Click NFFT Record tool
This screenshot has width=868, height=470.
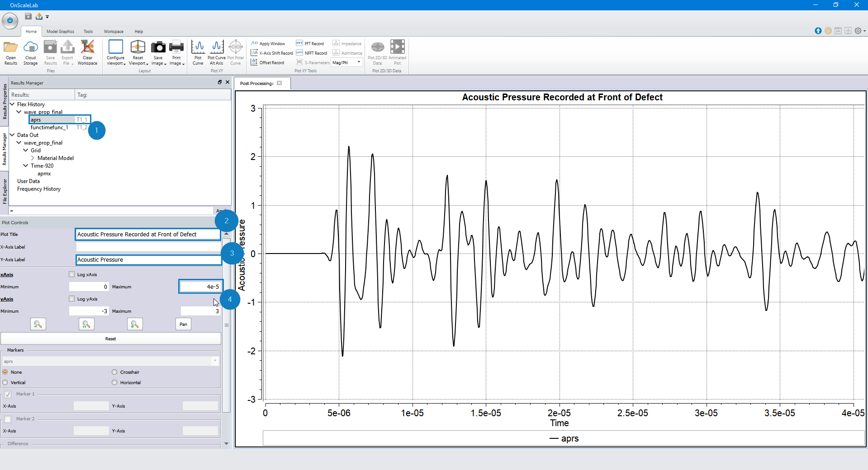click(x=312, y=53)
